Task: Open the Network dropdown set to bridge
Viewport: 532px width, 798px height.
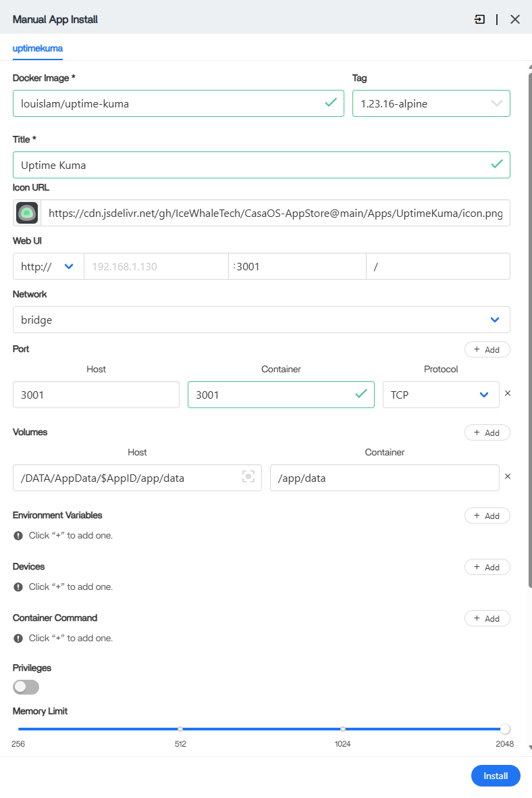Action: [261, 320]
